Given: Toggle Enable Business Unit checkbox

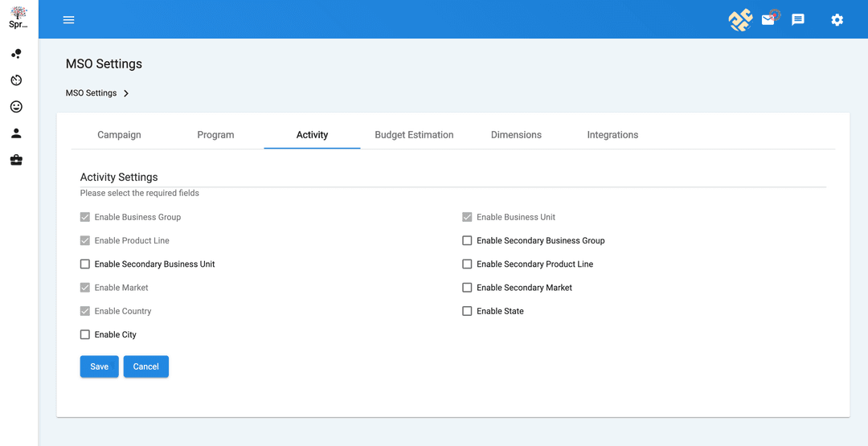Looking at the screenshot, I should [x=467, y=217].
